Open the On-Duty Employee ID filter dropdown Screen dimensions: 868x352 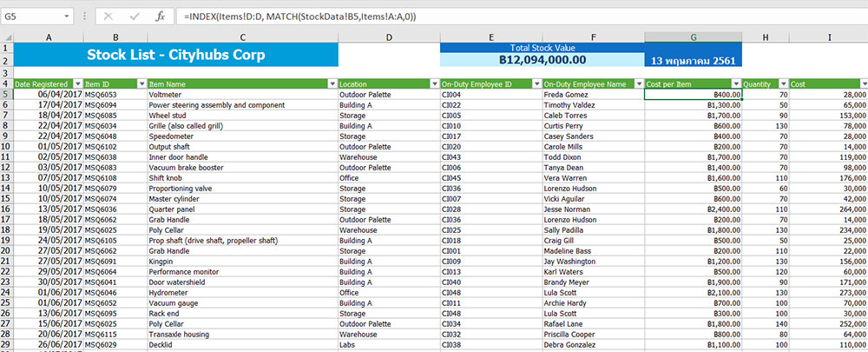pos(536,84)
